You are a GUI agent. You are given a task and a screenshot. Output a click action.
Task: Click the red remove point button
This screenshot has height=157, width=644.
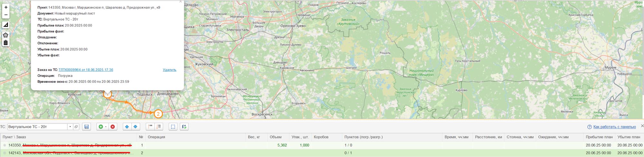tap(113, 127)
